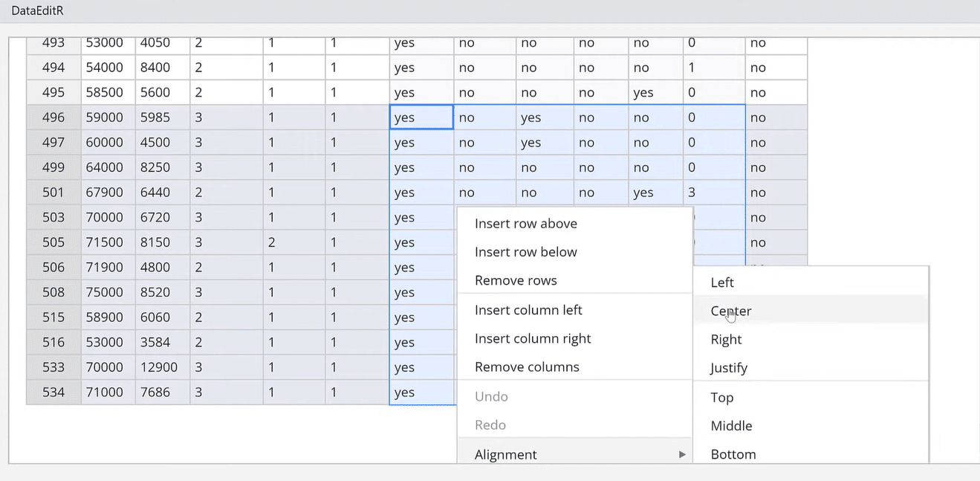Click the cell containing 5985
The width and height of the screenshot is (980, 481).
[x=163, y=117]
